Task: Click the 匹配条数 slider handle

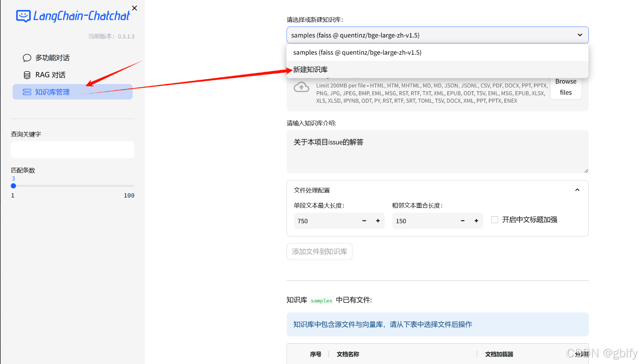Action: (13, 186)
